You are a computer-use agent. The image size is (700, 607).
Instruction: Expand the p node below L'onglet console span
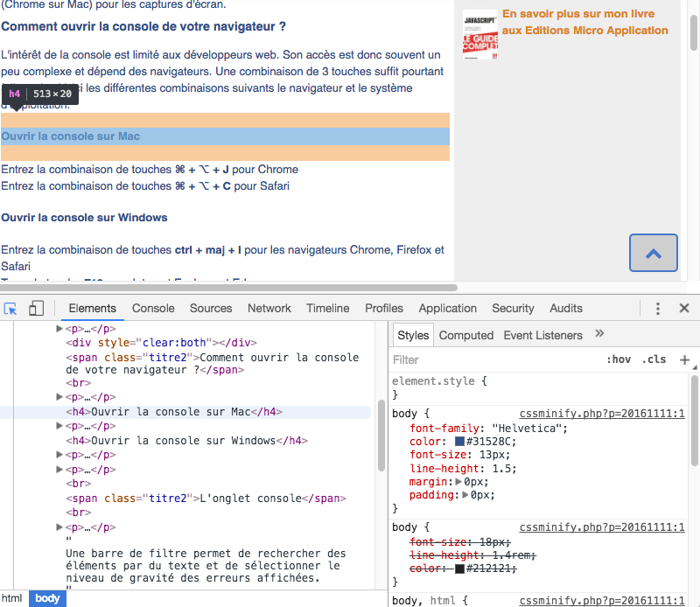[59, 527]
